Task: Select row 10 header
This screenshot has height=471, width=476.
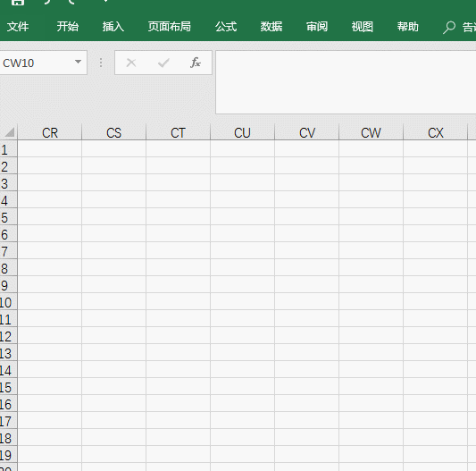Action: [x=8, y=303]
